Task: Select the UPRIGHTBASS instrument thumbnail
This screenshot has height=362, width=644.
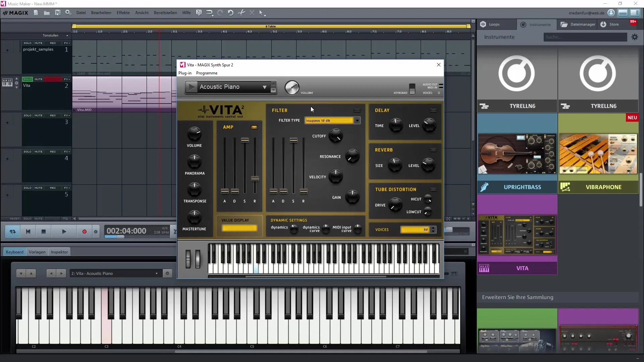Action: pyautogui.click(x=517, y=154)
